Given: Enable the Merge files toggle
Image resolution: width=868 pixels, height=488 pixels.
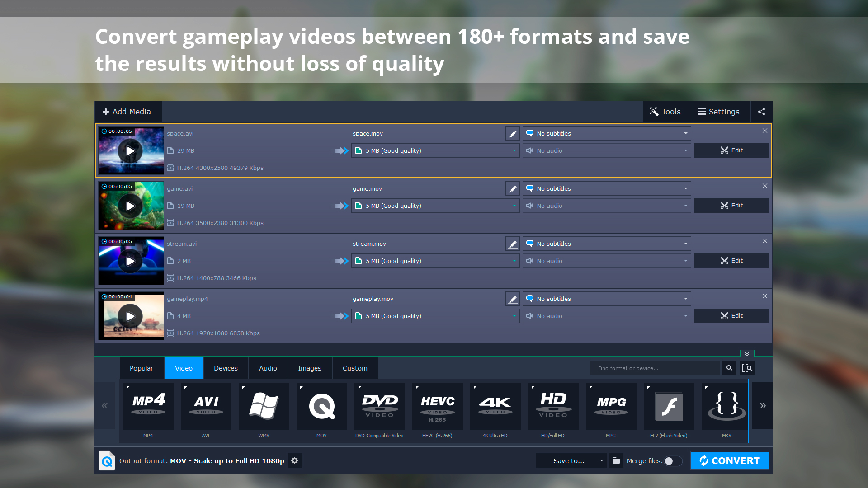Looking at the screenshot, I should pos(672,461).
